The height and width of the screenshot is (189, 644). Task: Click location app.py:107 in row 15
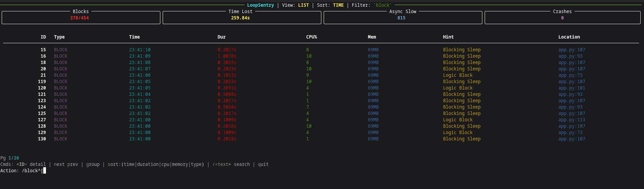(572, 50)
